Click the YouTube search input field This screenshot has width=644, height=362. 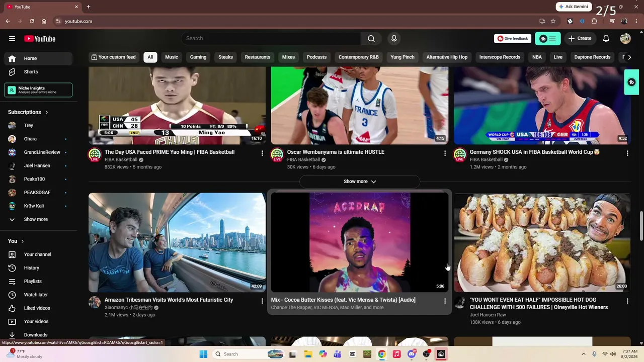tap(271, 39)
